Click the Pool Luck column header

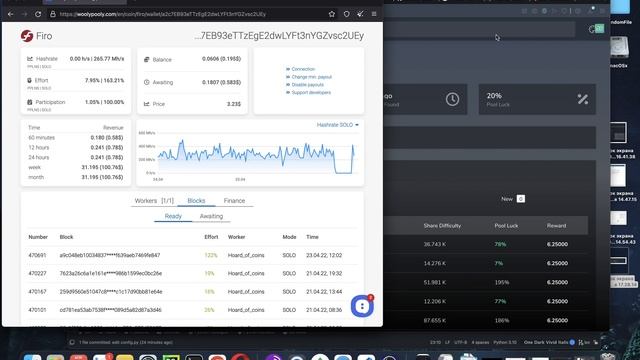click(506, 226)
